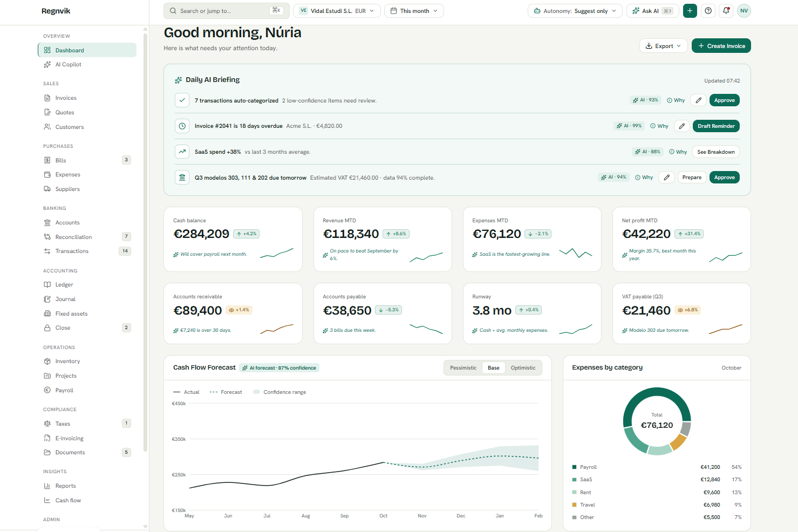Go to Payroll in Operations

point(87,390)
